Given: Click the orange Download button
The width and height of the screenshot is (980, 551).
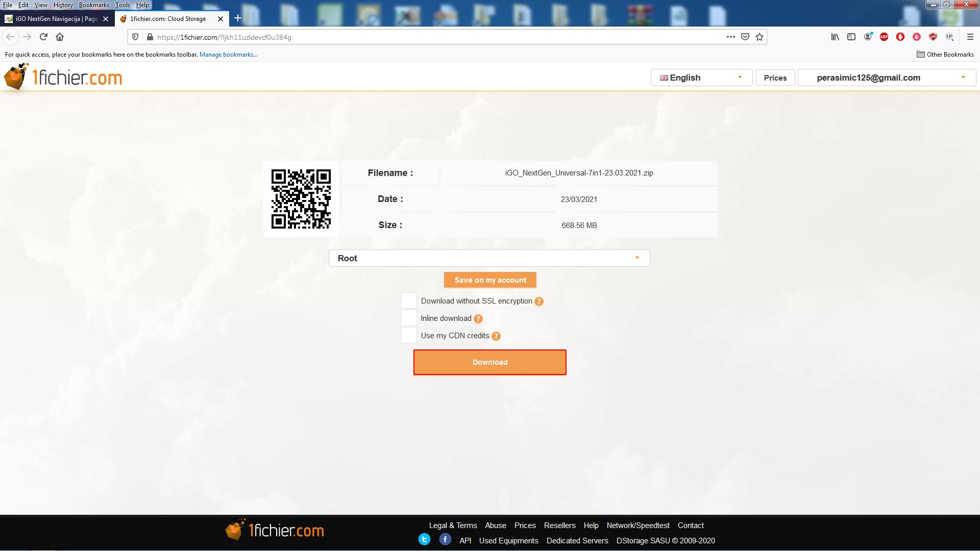Looking at the screenshot, I should [490, 362].
